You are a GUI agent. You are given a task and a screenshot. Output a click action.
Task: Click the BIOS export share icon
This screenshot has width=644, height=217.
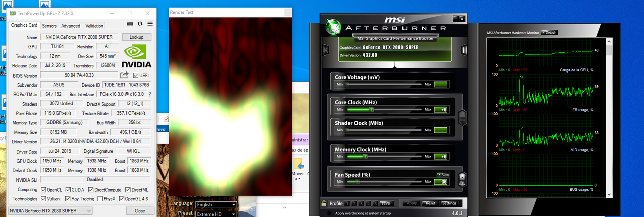124,75
